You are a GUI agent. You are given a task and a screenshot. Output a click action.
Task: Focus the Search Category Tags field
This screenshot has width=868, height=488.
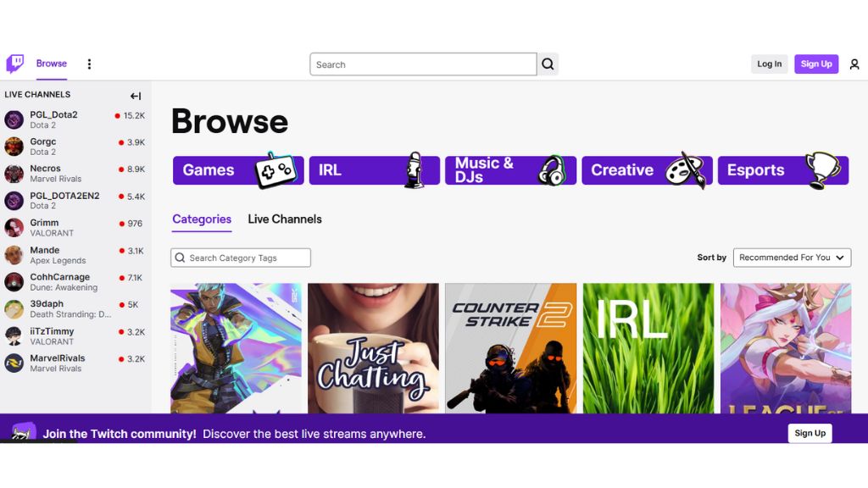241,258
